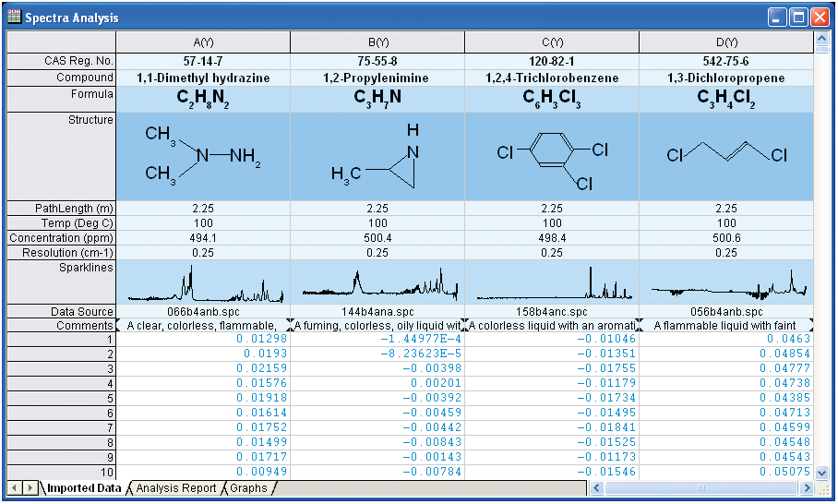Click the horizontal scrollbar thumb

(x=701, y=488)
